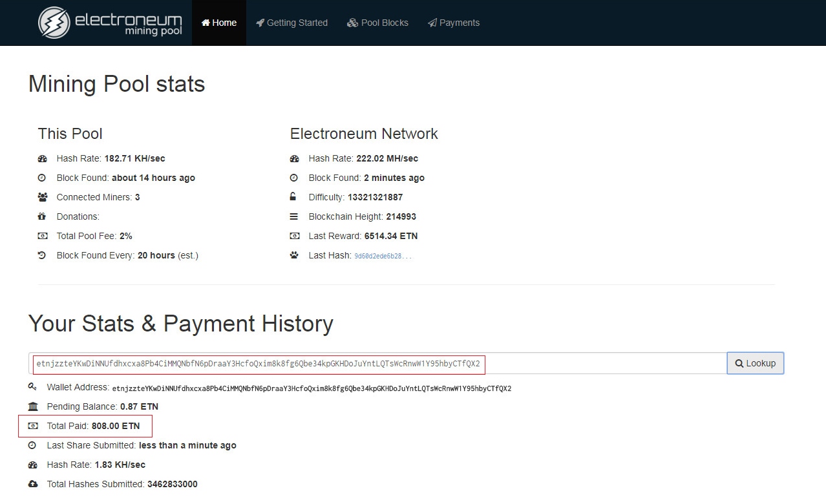The image size is (826, 504).
Task: Click the Your Stats & Payment History heading
Action: click(x=181, y=323)
